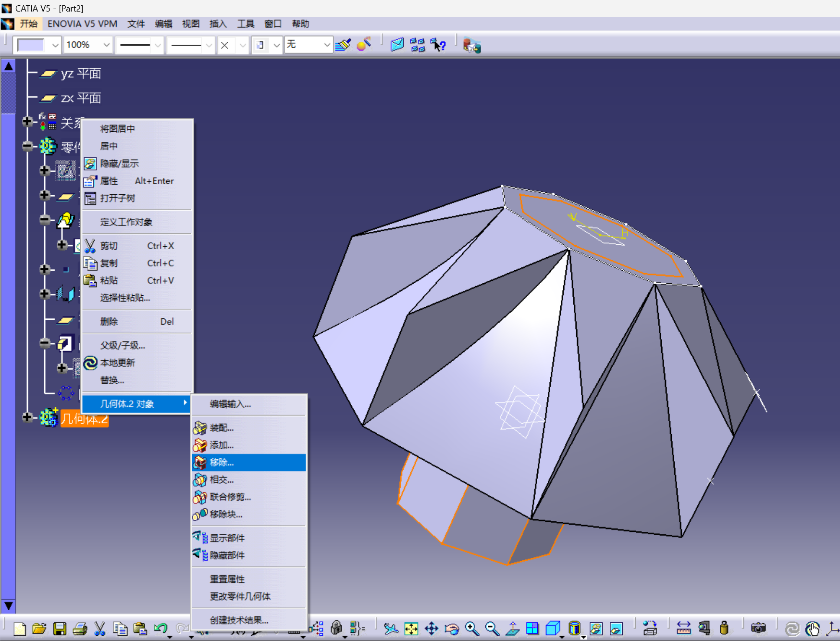Expand the 关系 tree node
This screenshot has height=641, width=840.
pos(27,122)
